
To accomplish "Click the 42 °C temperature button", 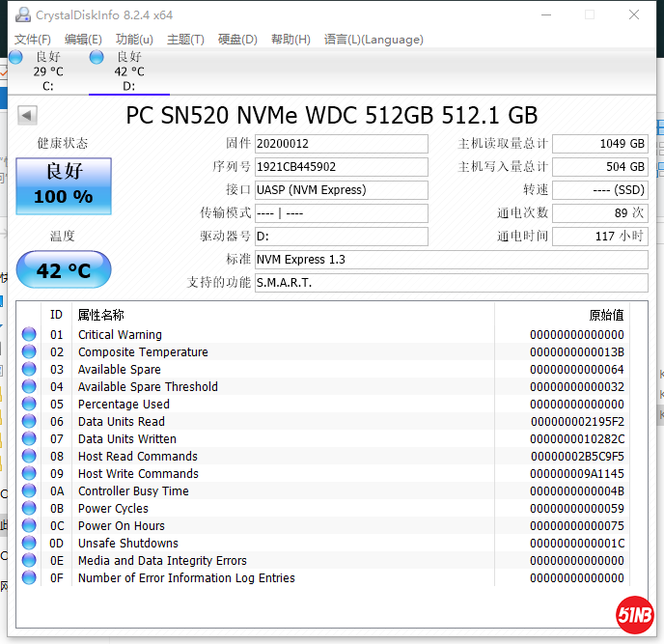I will tap(64, 270).
